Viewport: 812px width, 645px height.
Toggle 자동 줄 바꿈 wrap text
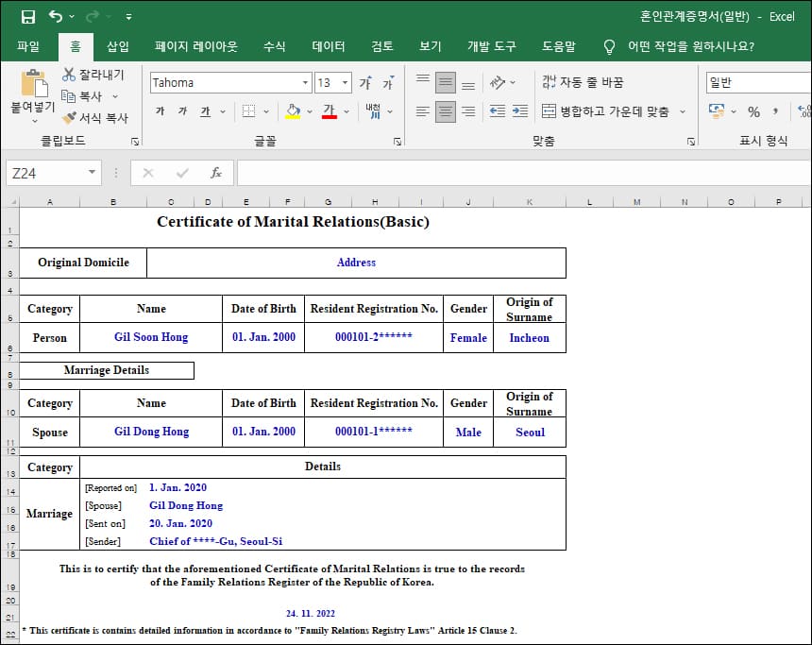pos(584,82)
